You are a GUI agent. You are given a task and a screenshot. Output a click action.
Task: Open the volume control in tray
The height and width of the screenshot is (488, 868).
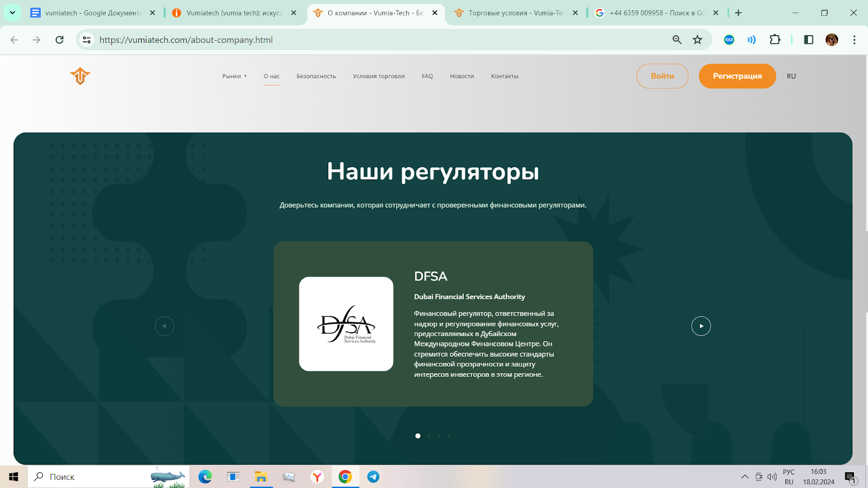772,477
